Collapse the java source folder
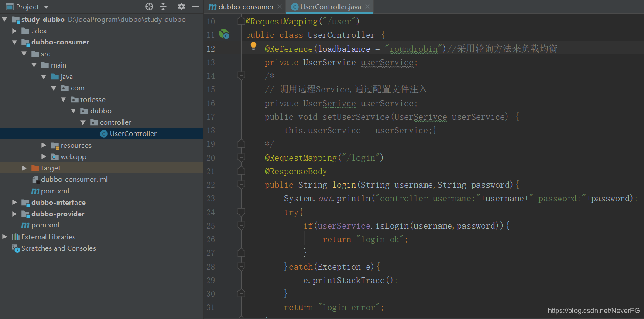This screenshot has width=644, height=319. click(44, 77)
